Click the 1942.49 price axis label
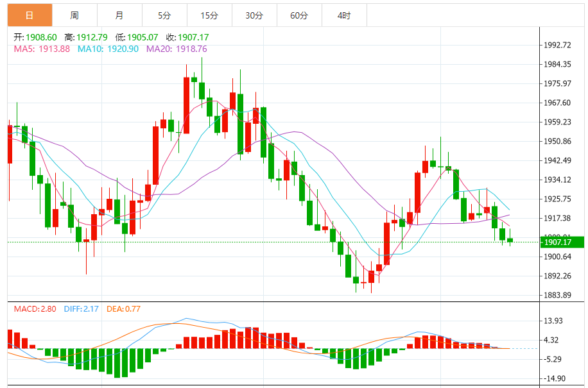 (557, 160)
